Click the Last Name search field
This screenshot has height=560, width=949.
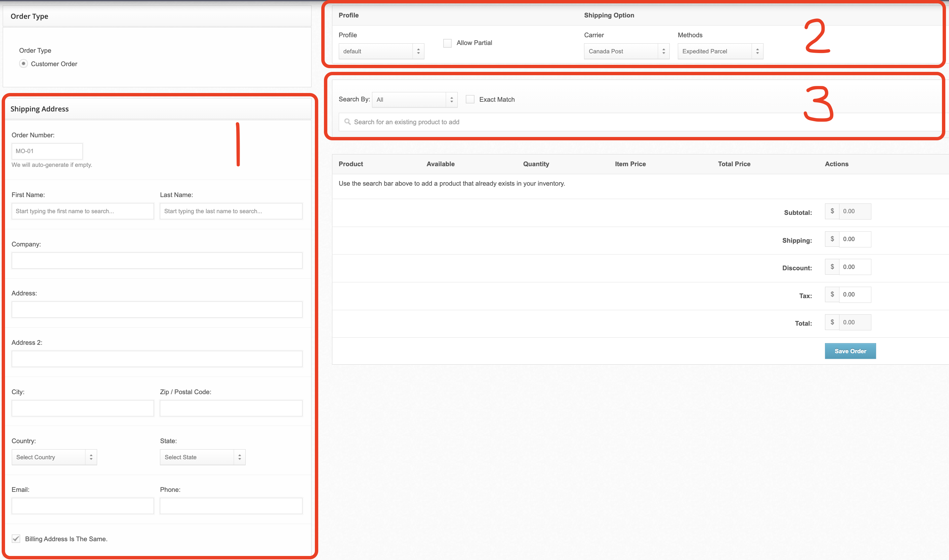pos(231,211)
